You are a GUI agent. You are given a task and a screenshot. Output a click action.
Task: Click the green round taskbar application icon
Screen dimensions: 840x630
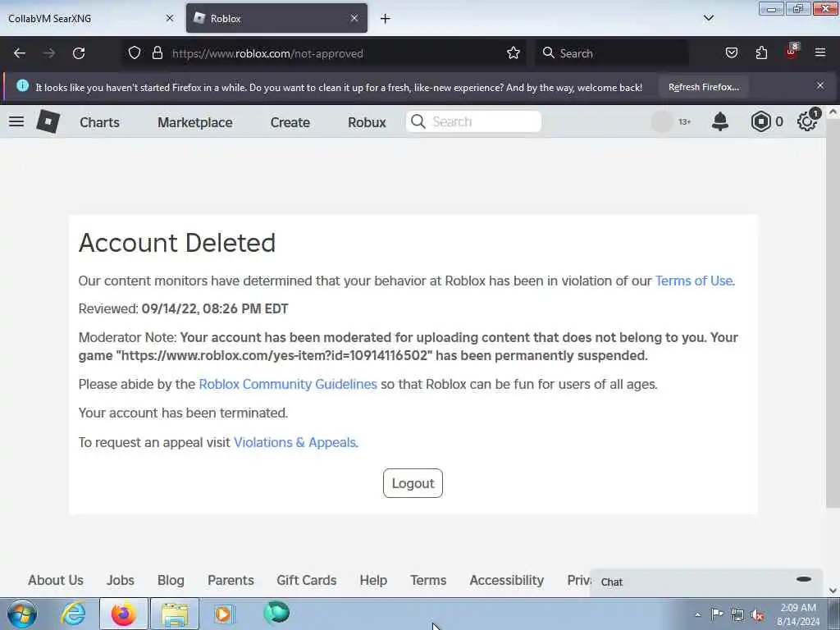(x=276, y=613)
